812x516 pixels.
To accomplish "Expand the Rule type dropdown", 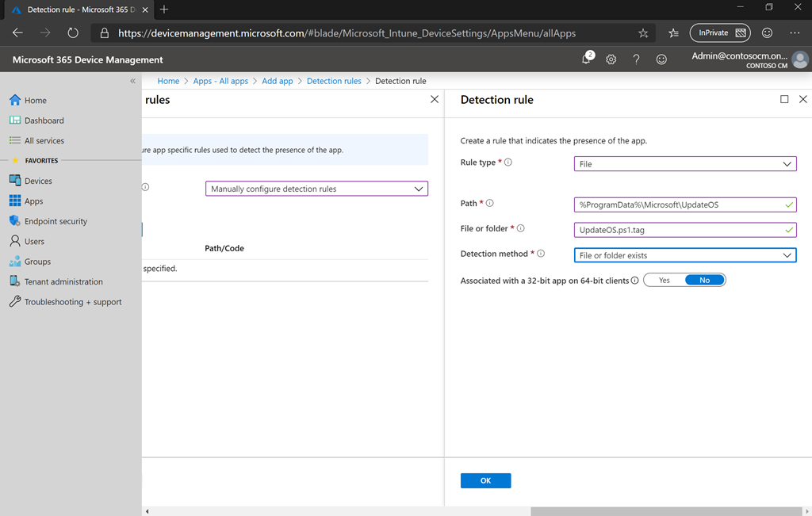I will (x=684, y=164).
